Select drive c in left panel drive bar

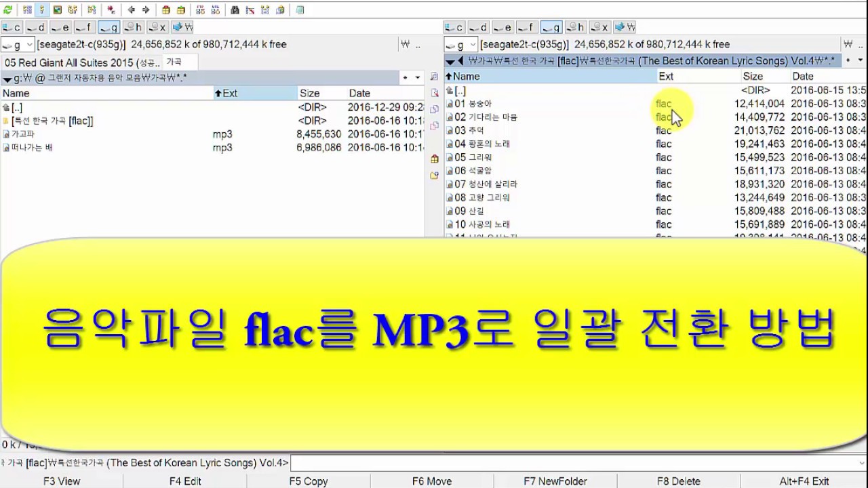[12, 27]
